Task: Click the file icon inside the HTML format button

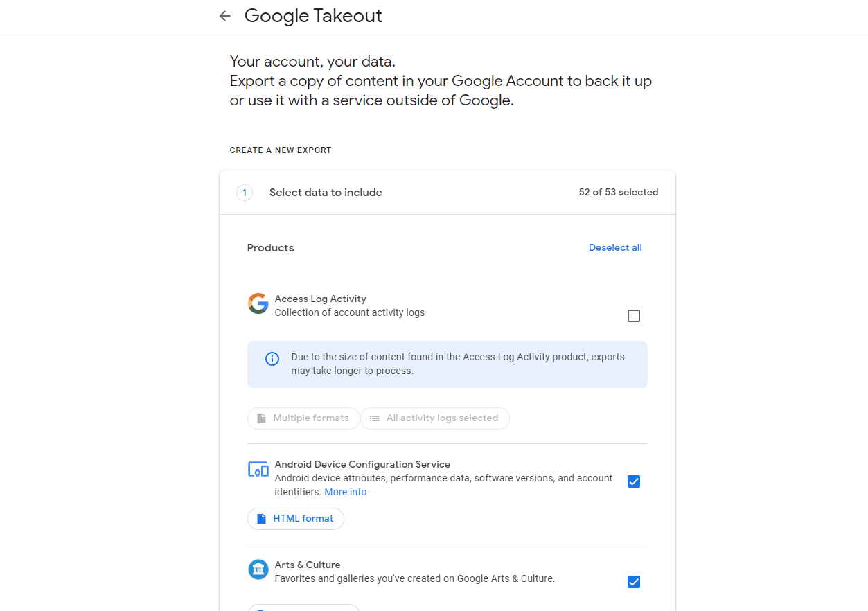Action: pos(260,518)
